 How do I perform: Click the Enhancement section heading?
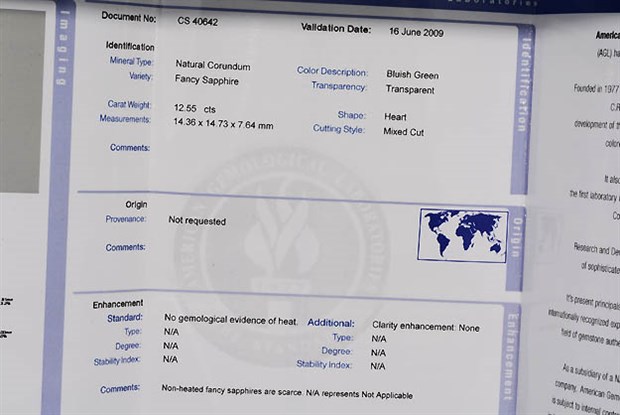118,304
